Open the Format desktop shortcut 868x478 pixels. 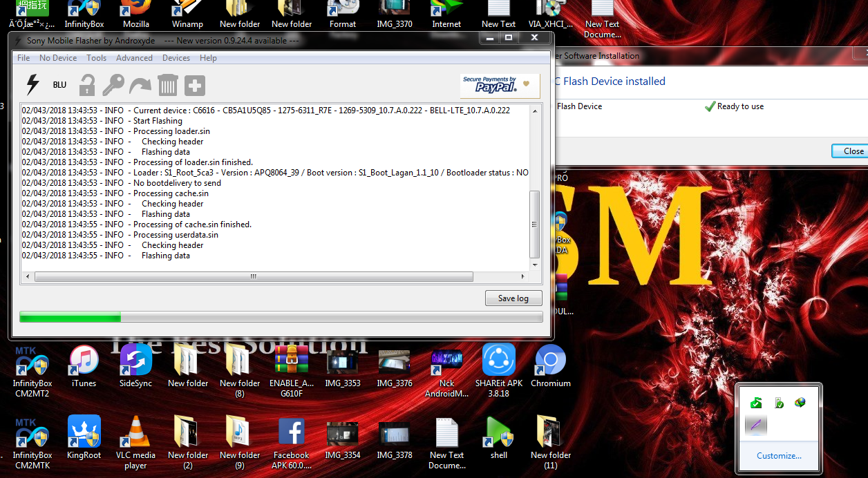pyautogui.click(x=343, y=14)
